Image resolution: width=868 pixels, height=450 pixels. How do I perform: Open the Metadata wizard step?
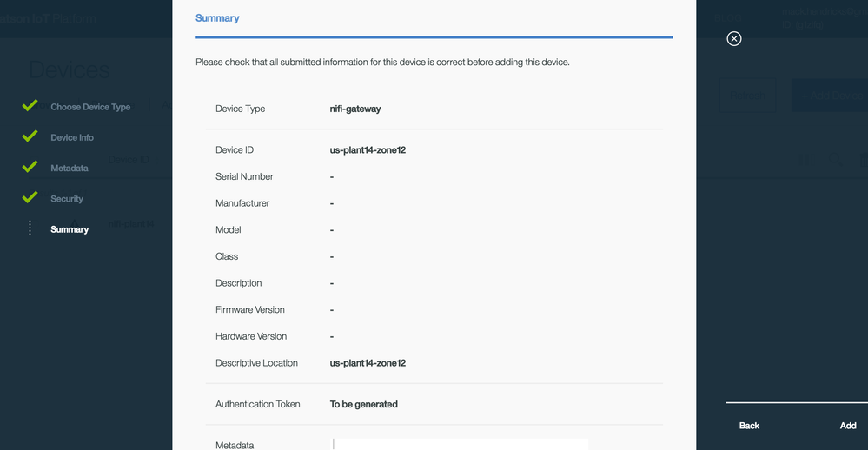(70, 168)
